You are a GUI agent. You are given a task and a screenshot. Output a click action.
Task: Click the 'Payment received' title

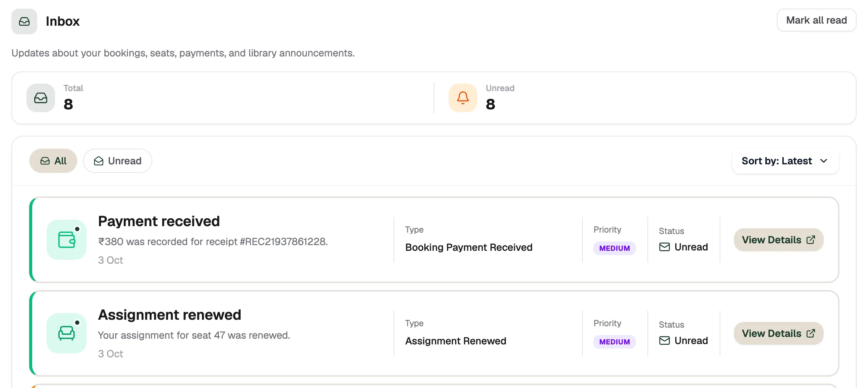coord(159,221)
